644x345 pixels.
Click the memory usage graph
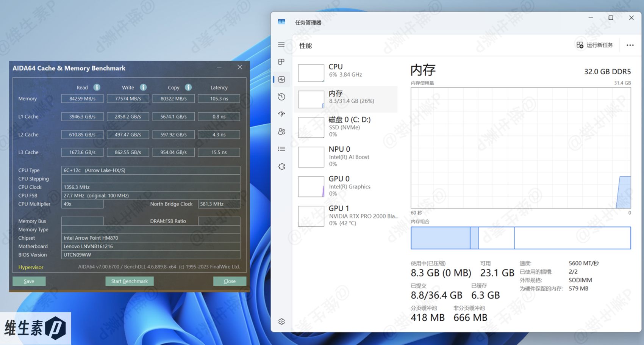coord(521,148)
